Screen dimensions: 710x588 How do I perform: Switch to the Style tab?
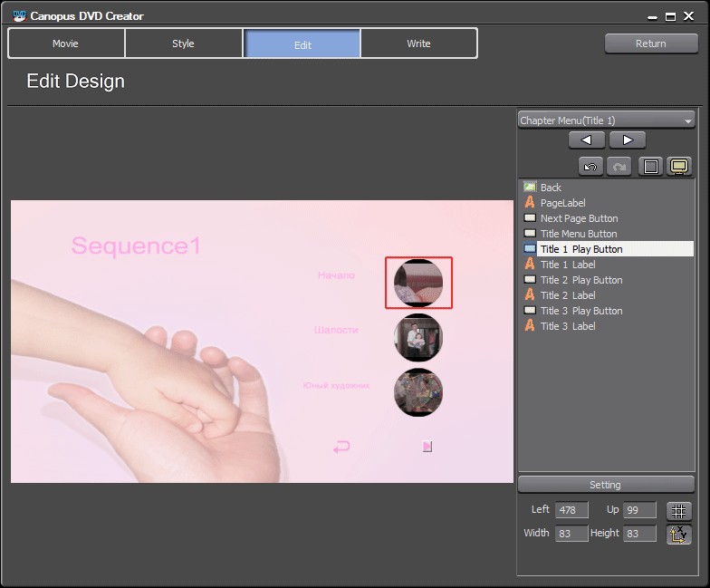pos(183,43)
